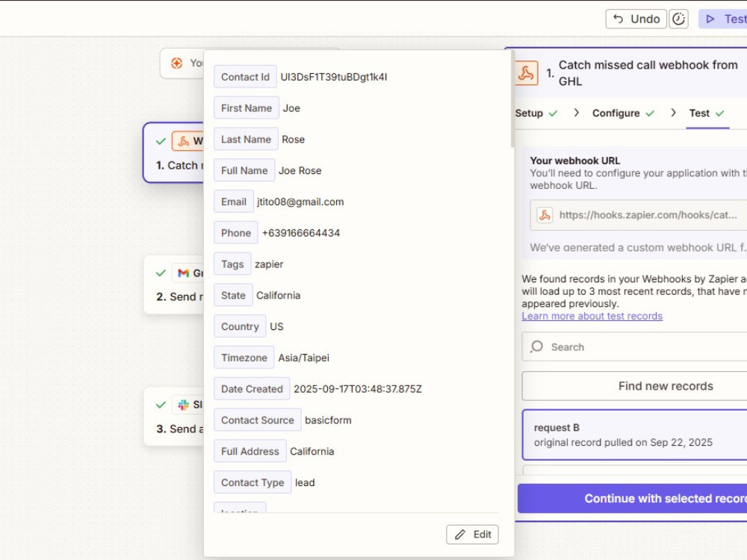Click the Timezone field label
Image resolution: width=747 pixels, height=560 pixels.
tap(244, 358)
